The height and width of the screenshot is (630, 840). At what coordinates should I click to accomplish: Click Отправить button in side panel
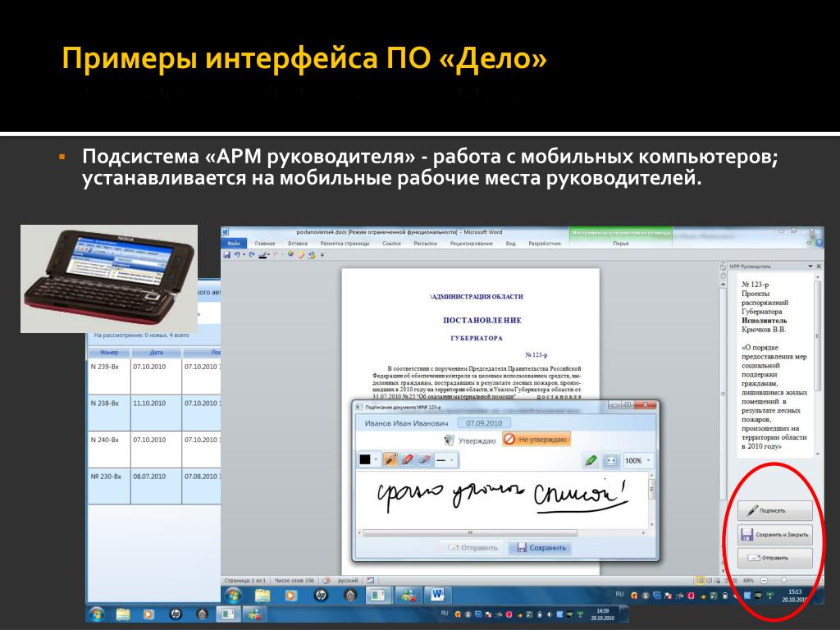774,558
